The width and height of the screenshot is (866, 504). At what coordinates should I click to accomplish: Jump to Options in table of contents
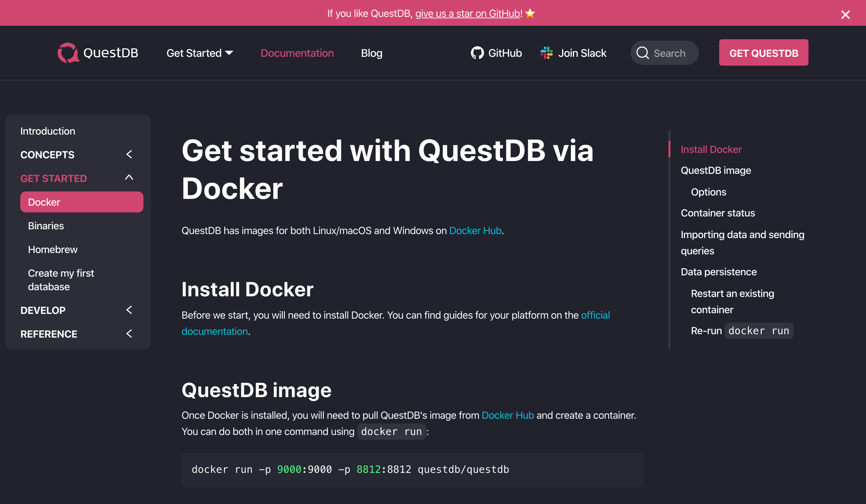click(x=709, y=192)
